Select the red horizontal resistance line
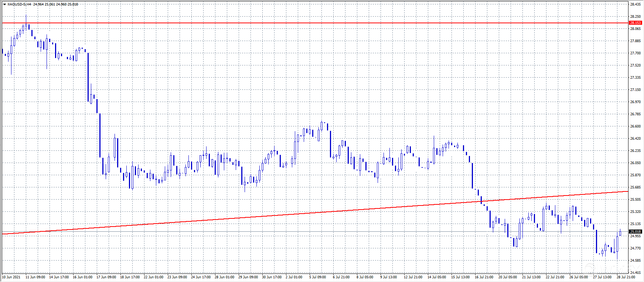644x282 pixels. [296, 23]
